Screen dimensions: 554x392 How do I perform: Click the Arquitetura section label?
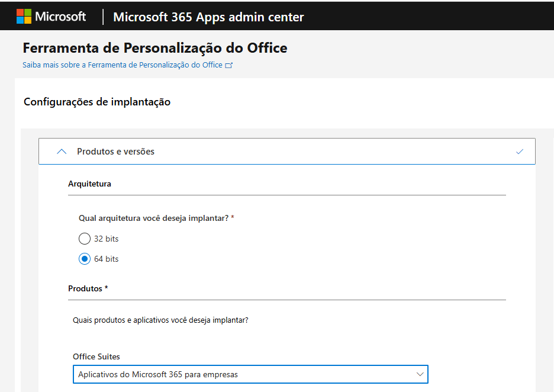click(x=90, y=184)
